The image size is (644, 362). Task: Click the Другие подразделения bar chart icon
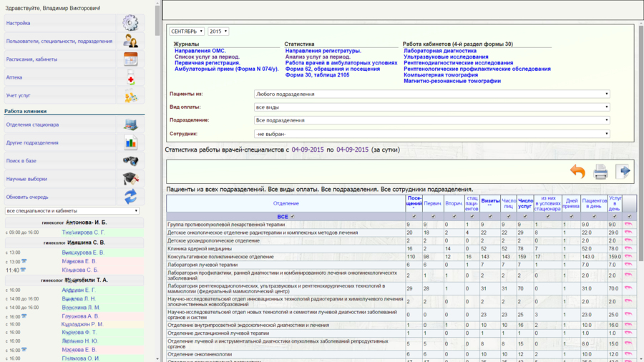(131, 142)
